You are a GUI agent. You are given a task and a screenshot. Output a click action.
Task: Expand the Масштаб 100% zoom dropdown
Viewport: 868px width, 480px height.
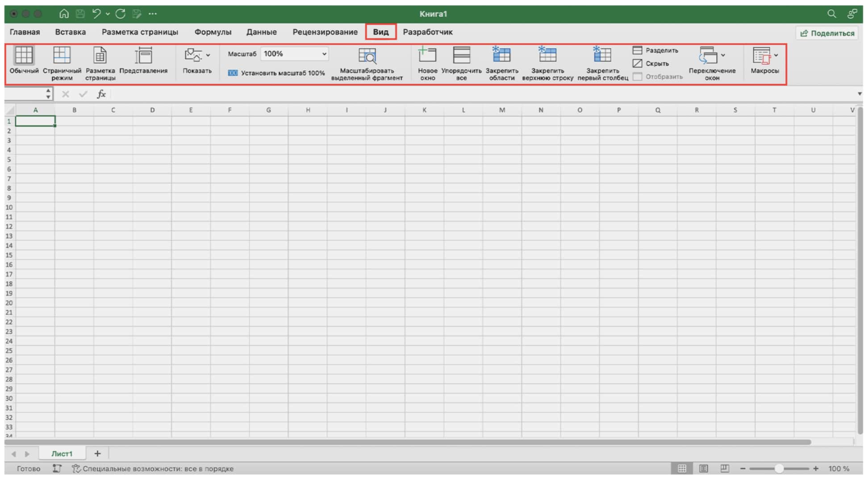click(324, 54)
